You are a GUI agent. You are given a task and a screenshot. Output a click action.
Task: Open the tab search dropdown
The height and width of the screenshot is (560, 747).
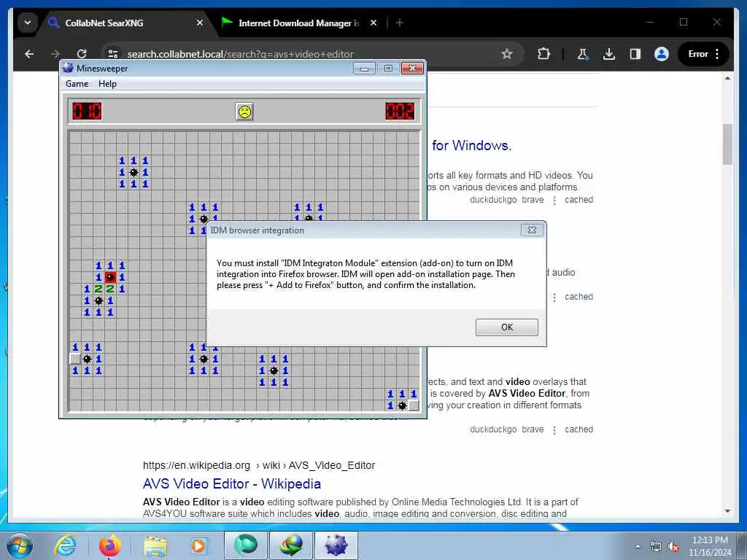(28, 23)
